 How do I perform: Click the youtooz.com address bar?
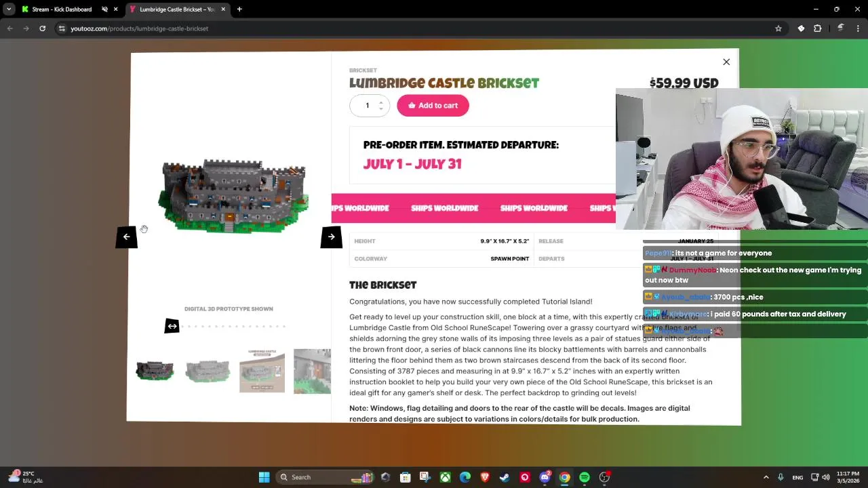(x=420, y=28)
